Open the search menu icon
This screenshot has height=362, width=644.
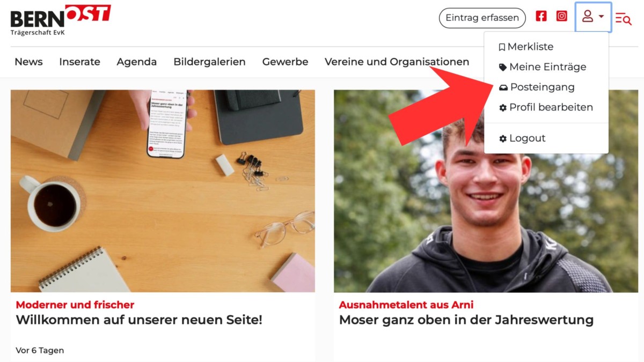pyautogui.click(x=623, y=19)
